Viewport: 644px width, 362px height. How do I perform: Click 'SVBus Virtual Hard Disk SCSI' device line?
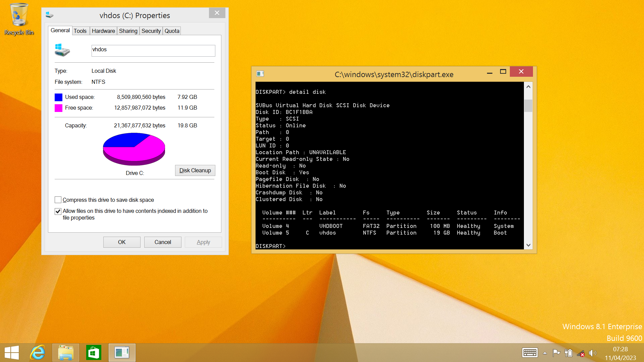(323, 105)
